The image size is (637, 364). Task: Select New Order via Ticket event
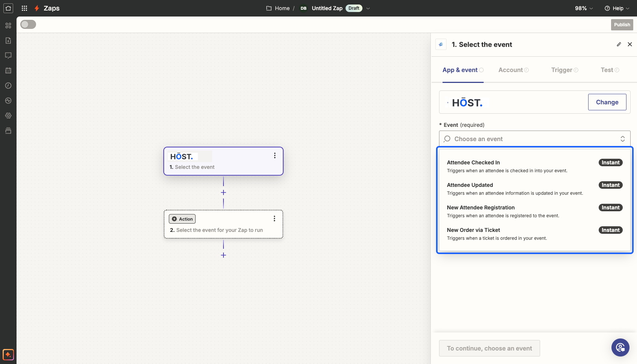(534, 234)
